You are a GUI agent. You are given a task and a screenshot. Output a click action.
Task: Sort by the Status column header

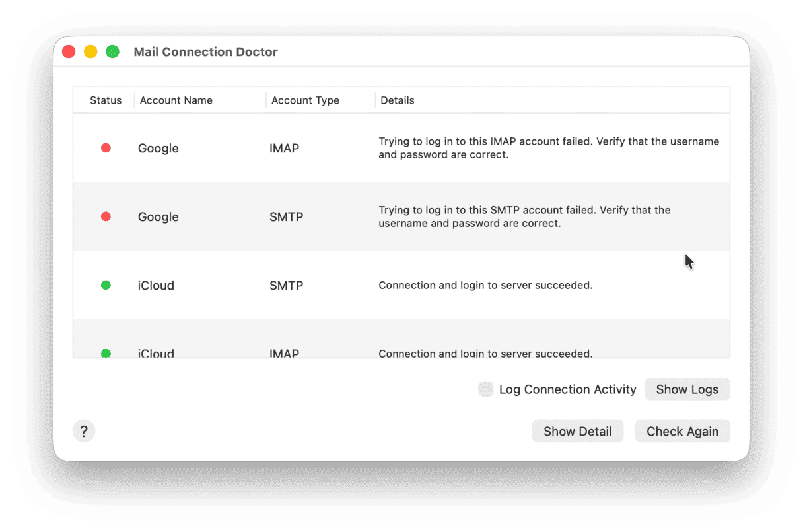106,100
